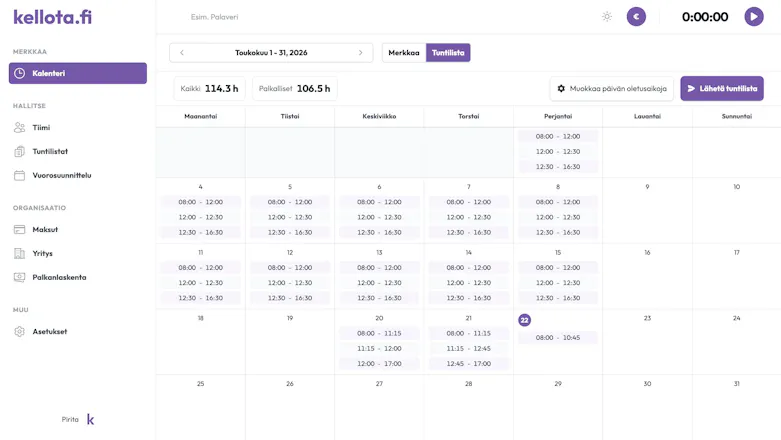This screenshot has width=781, height=440.
Task: Open 08:00 - 10:45 entry on day 22
Action: pyautogui.click(x=558, y=338)
